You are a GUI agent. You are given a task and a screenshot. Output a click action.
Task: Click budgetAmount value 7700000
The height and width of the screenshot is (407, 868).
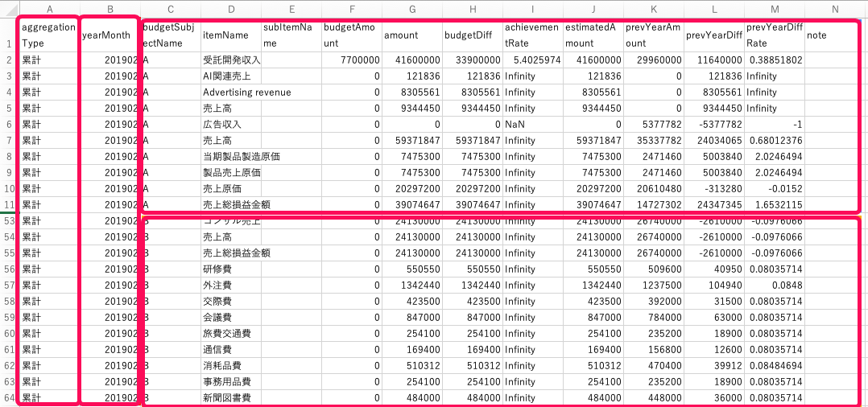(x=352, y=60)
